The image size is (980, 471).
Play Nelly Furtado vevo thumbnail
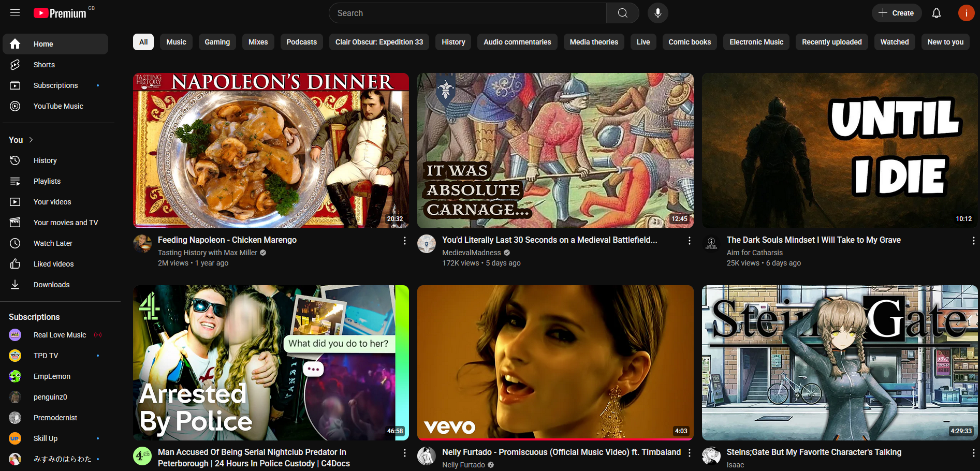[x=555, y=363]
